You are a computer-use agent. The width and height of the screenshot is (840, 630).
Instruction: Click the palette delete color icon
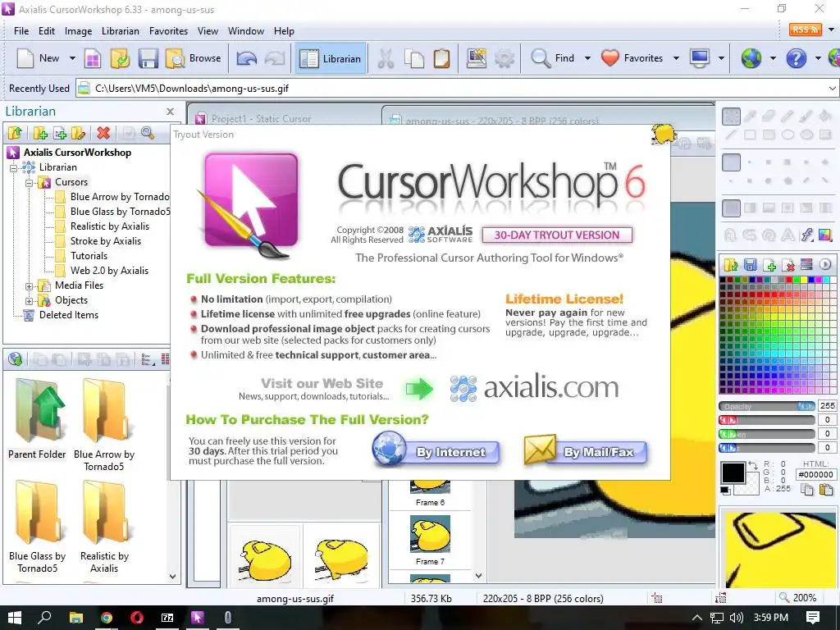[788, 264]
